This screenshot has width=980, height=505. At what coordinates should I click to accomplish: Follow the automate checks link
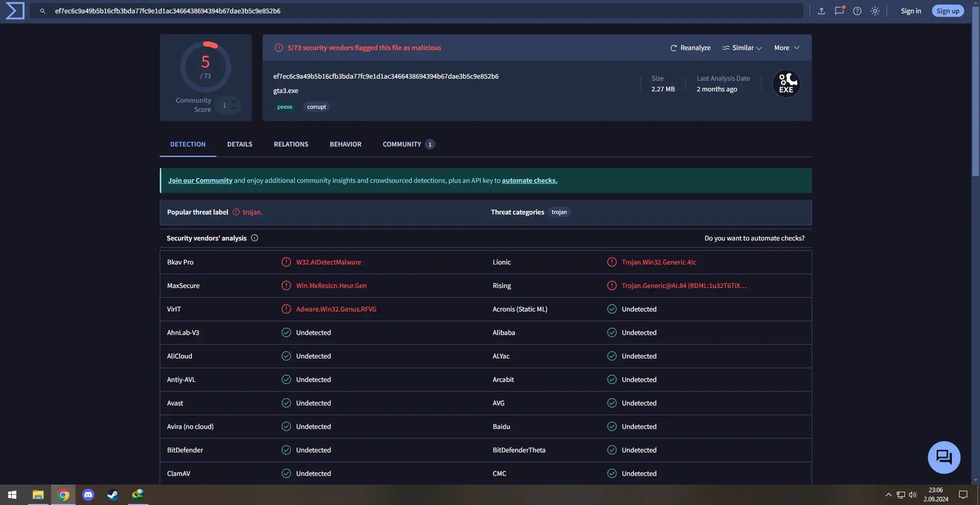530,180
